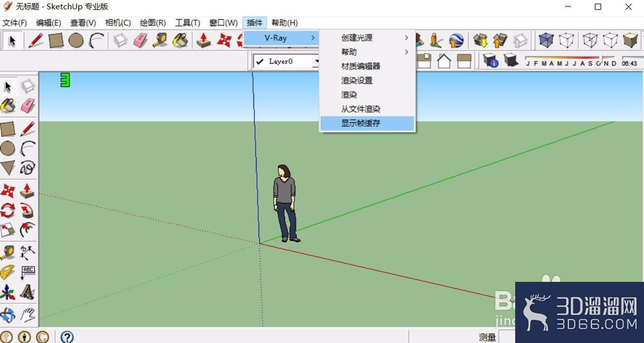This screenshot has width=644, height=343.
Task: Activate the Rotate tool
Action: pyautogui.click(x=7, y=210)
